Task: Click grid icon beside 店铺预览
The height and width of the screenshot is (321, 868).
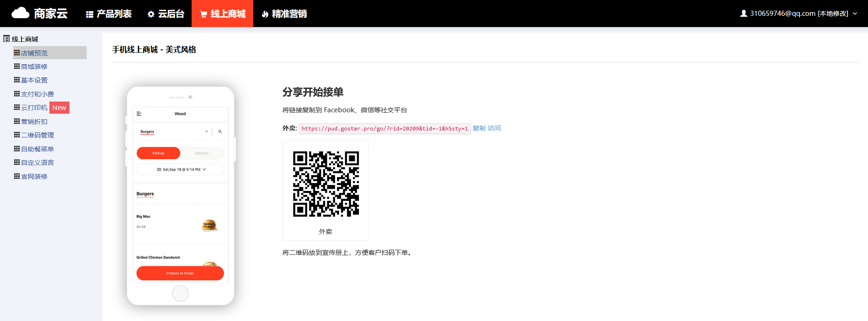Action: (17, 53)
